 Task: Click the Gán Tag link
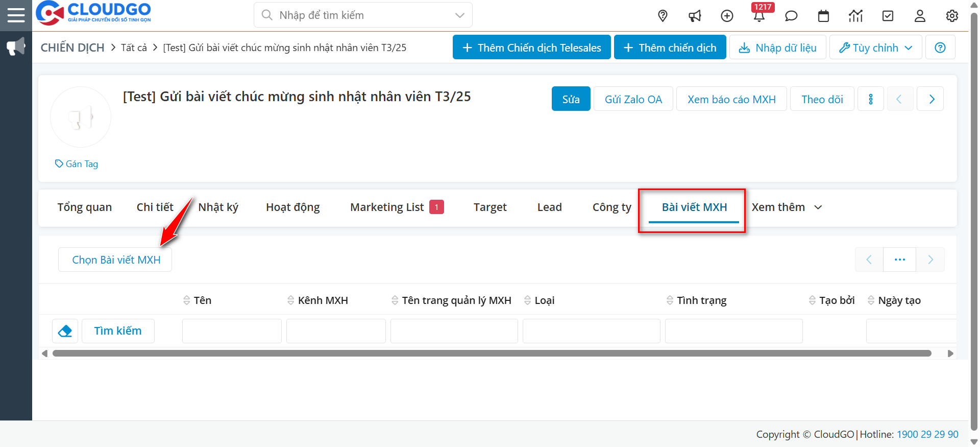click(77, 164)
